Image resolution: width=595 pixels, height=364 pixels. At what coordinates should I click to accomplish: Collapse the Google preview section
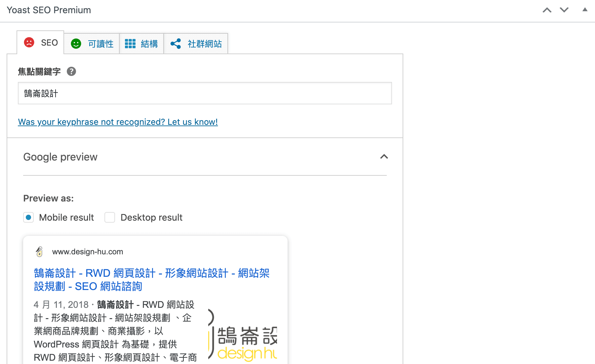point(384,157)
